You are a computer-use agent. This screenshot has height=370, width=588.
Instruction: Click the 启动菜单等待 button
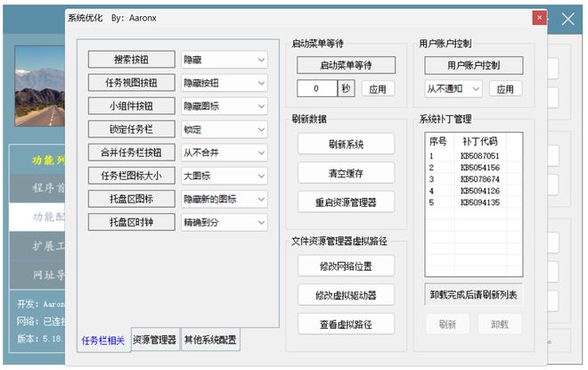point(346,65)
